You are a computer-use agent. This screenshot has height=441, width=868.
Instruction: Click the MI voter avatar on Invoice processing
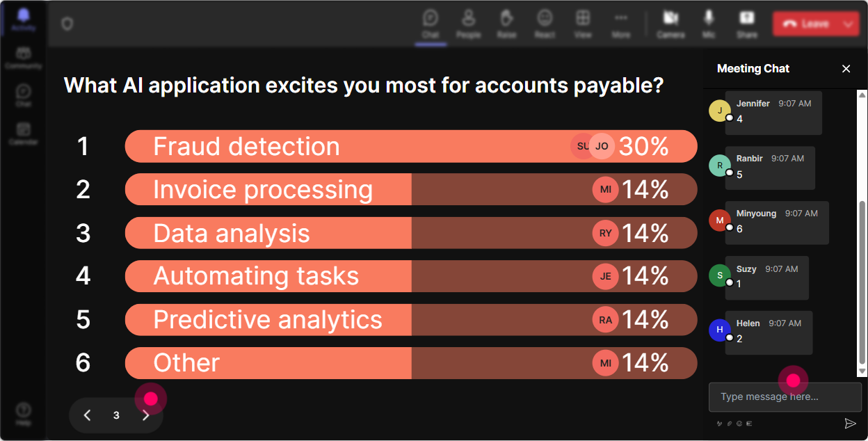(x=606, y=189)
